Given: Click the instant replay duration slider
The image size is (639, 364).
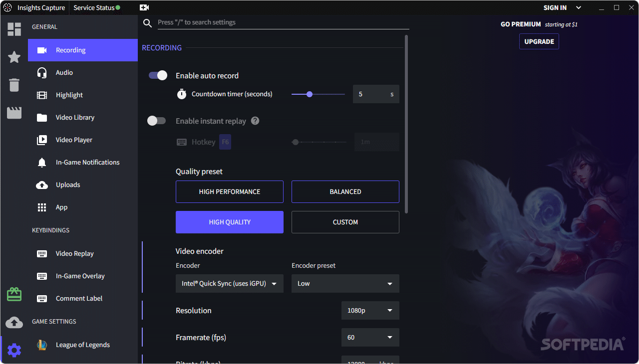Looking at the screenshot, I should point(319,142).
